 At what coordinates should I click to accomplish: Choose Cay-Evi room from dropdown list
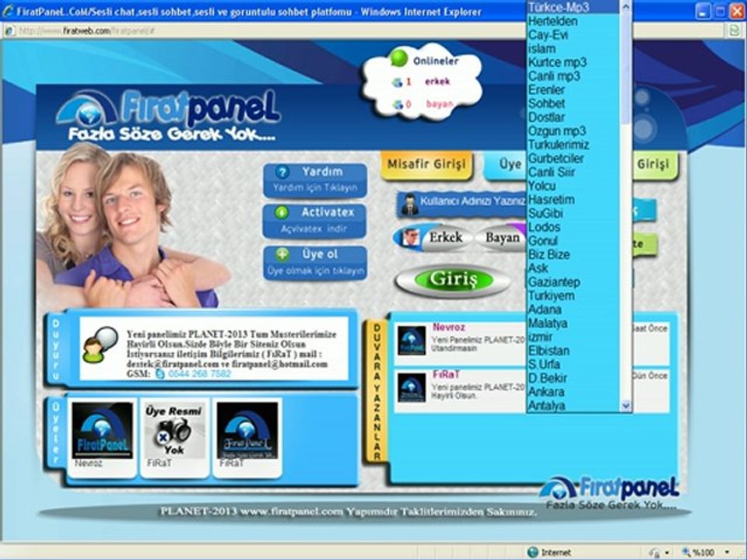click(x=573, y=35)
